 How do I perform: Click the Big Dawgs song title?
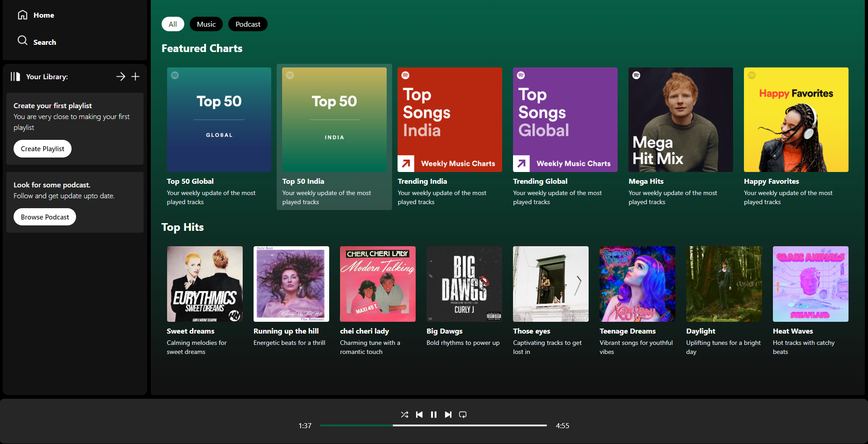(x=444, y=331)
